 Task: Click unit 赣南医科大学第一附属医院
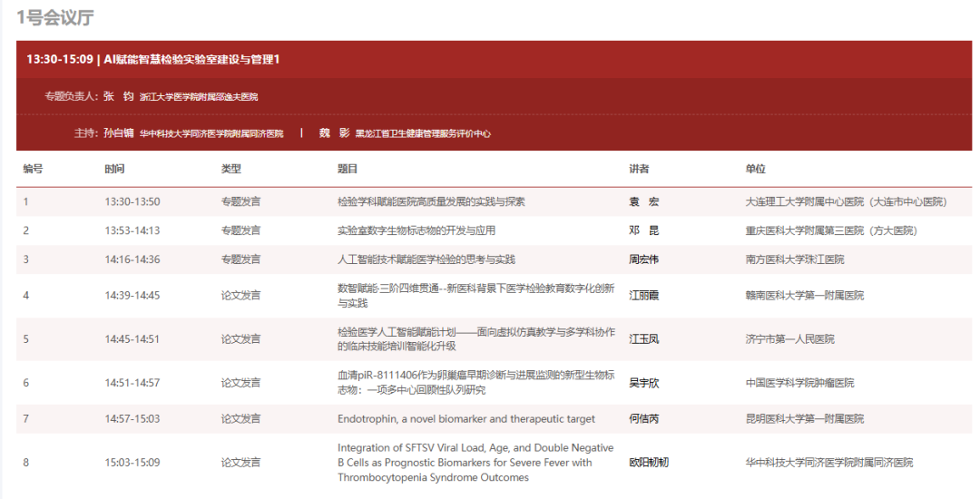tap(804, 296)
